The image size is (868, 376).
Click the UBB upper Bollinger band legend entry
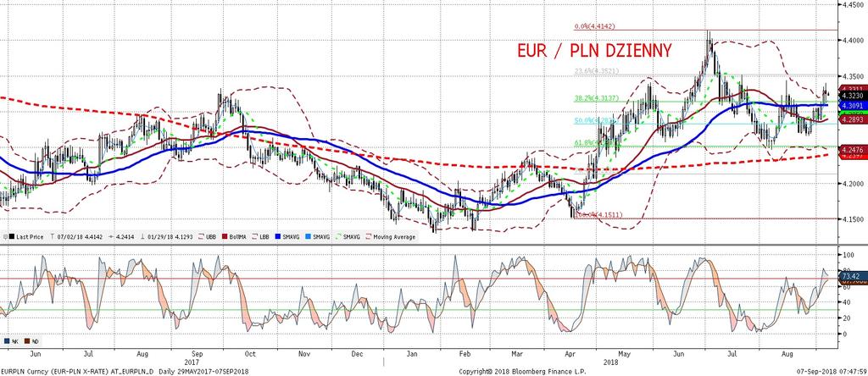[207, 236]
